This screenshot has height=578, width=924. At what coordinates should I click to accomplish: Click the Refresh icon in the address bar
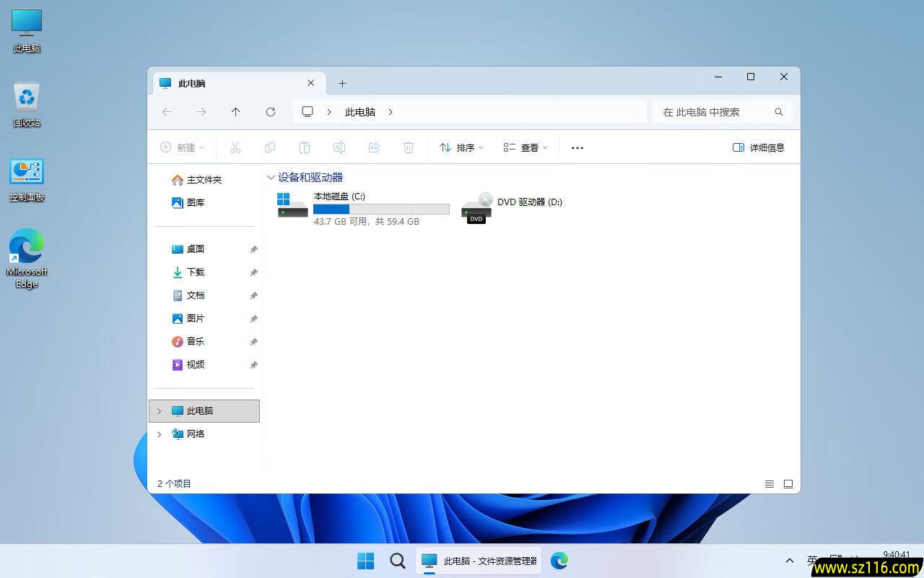[x=271, y=112]
